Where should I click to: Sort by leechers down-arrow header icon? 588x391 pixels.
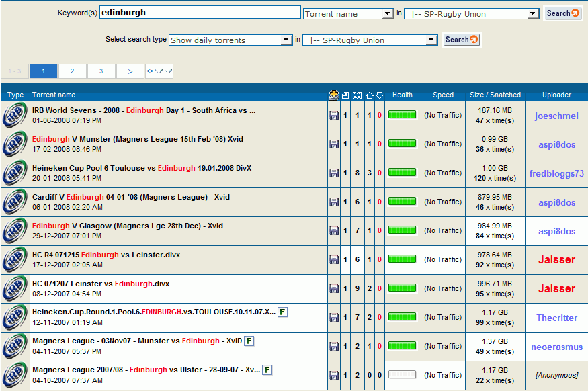tap(380, 95)
